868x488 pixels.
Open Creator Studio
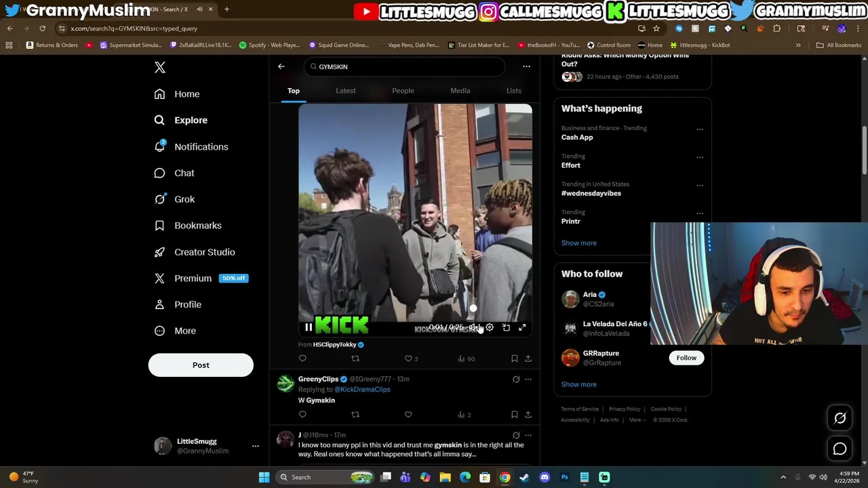pyautogui.click(x=195, y=252)
